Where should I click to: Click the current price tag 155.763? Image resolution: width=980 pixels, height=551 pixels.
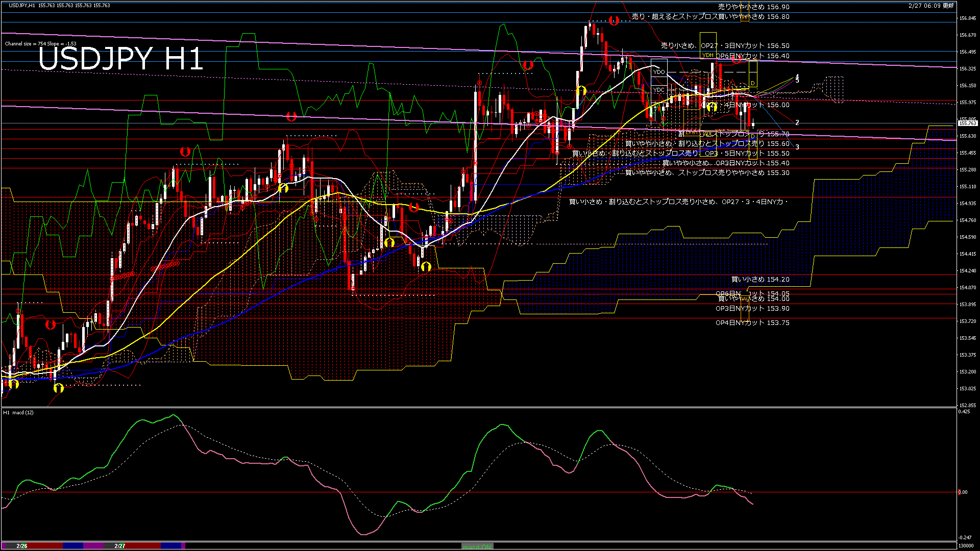tap(967, 123)
